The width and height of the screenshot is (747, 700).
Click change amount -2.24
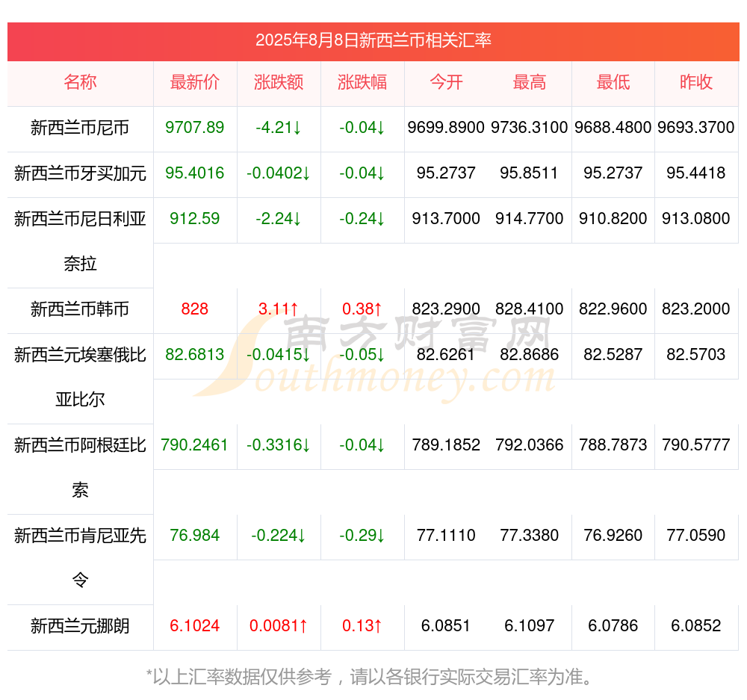278,218
